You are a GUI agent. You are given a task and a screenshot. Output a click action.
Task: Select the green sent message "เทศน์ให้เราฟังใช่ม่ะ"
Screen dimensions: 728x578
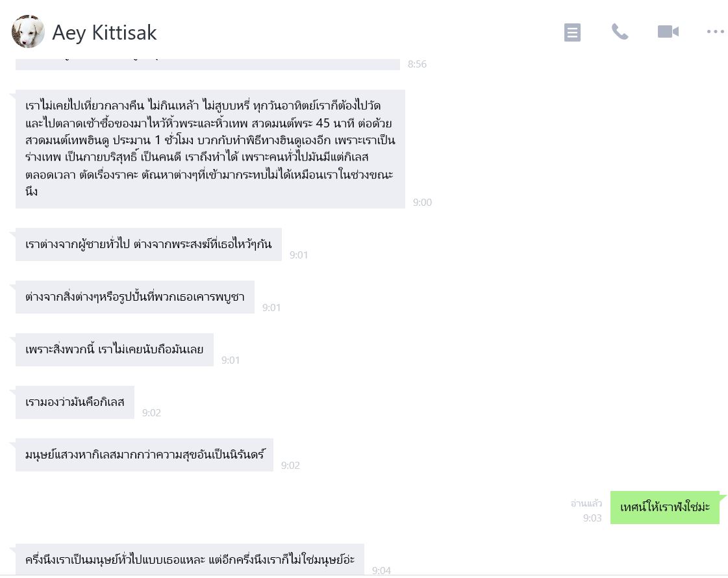coord(664,507)
